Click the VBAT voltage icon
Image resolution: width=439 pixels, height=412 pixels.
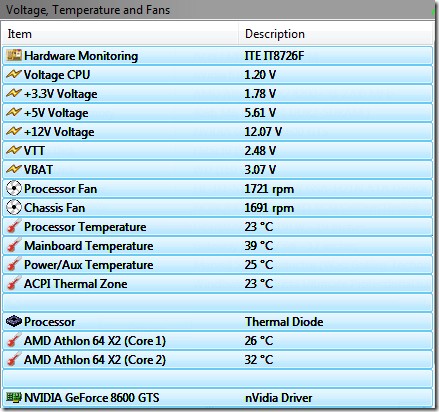coord(14,169)
